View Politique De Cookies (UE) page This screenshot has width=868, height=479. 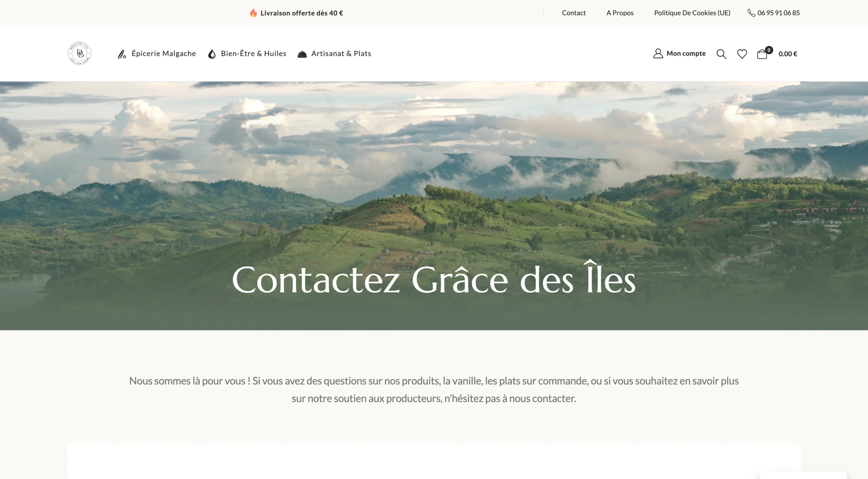(692, 13)
